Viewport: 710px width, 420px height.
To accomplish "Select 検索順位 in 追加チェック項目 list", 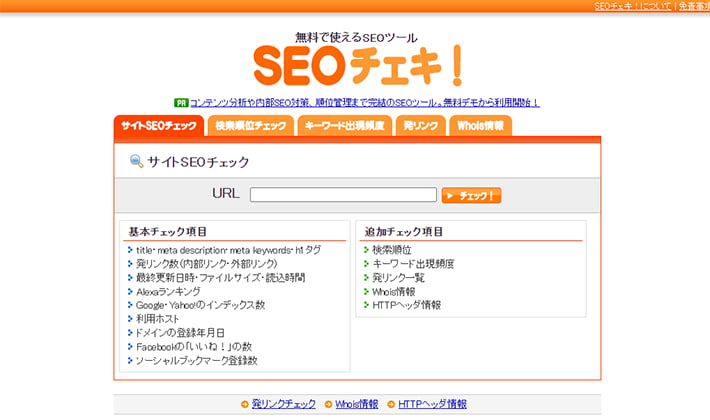I will click(392, 250).
